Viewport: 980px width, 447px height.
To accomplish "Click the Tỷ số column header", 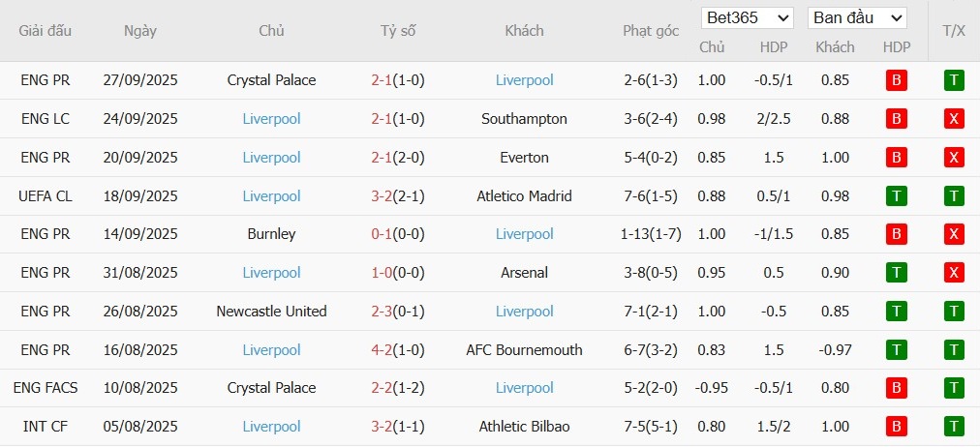I will (398, 31).
